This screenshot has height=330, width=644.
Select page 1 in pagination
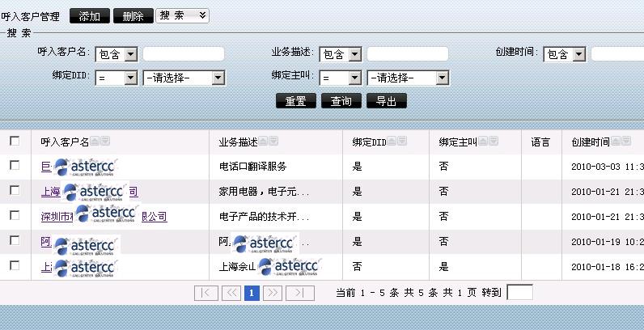point(252,293)
